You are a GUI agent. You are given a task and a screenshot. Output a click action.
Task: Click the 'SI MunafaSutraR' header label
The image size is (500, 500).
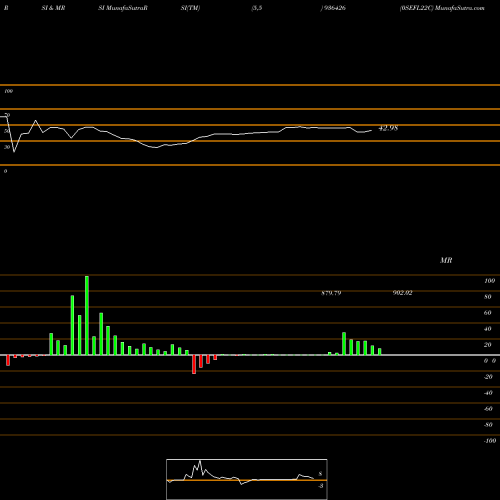tap(123, 8)
